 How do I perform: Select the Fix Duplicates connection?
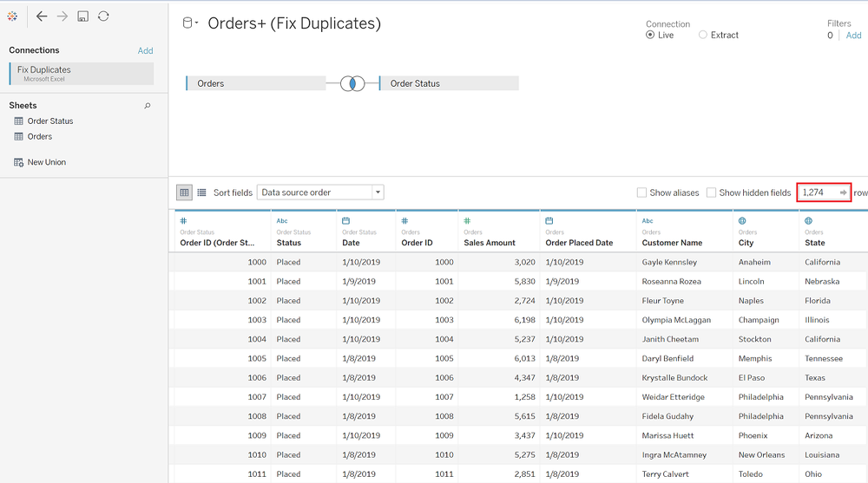pos(82,74)
